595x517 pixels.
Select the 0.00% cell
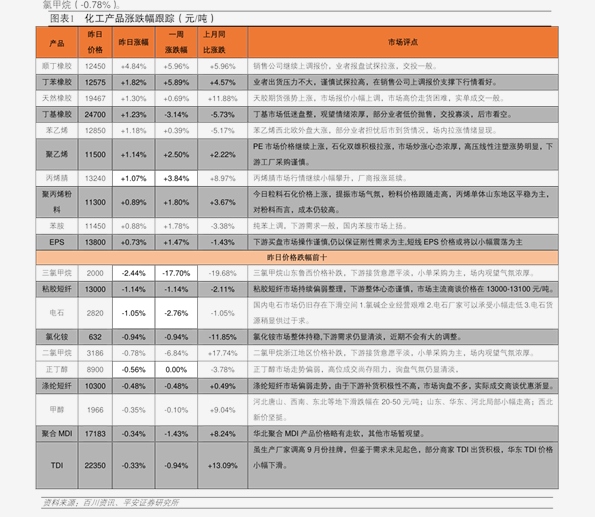pyautogui.click(x=176, y=369)
